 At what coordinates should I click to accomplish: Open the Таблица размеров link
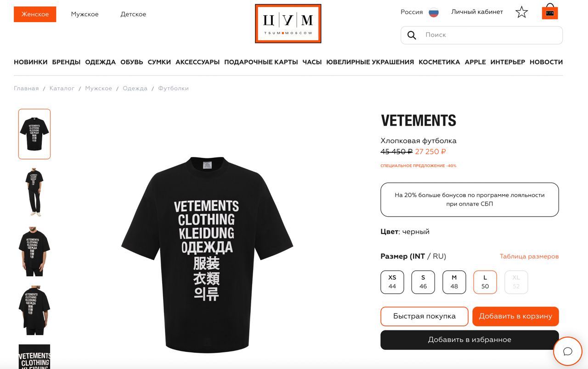(x=529, y=257)
